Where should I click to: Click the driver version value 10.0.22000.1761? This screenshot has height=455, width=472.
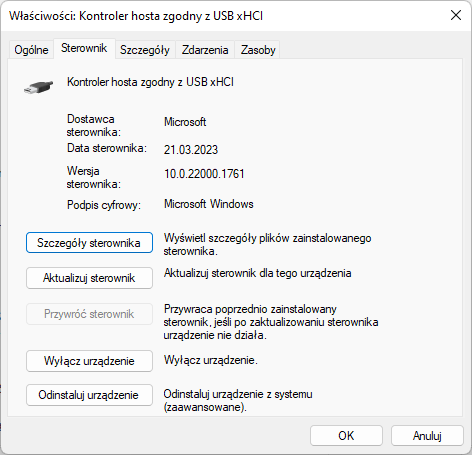[204, 174]
